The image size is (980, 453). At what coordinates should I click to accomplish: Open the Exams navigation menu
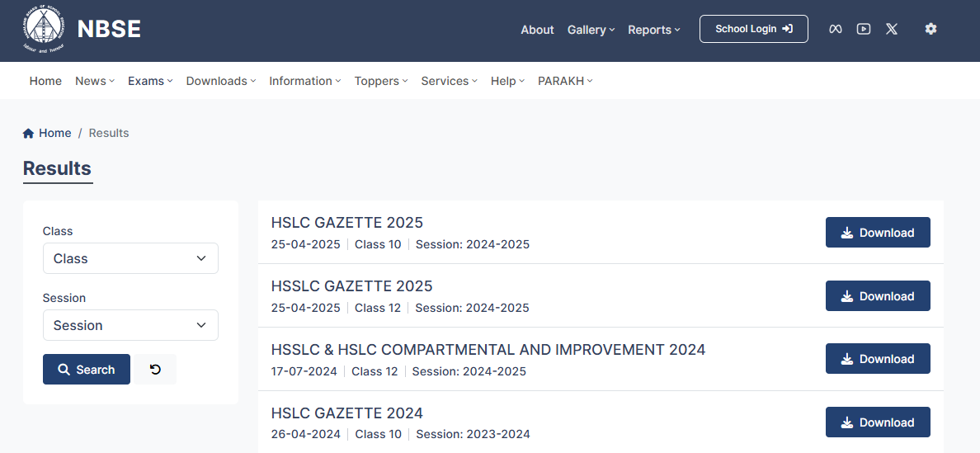[x=150, y=81]
